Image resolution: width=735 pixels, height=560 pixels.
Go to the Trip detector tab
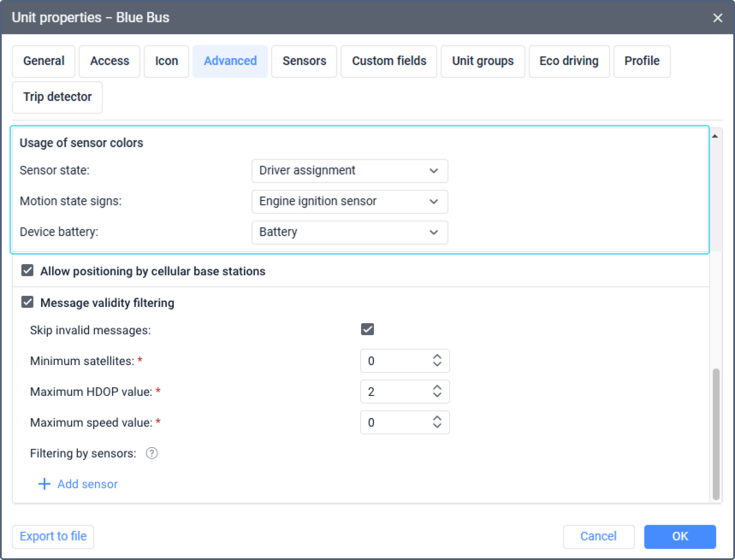57,97
